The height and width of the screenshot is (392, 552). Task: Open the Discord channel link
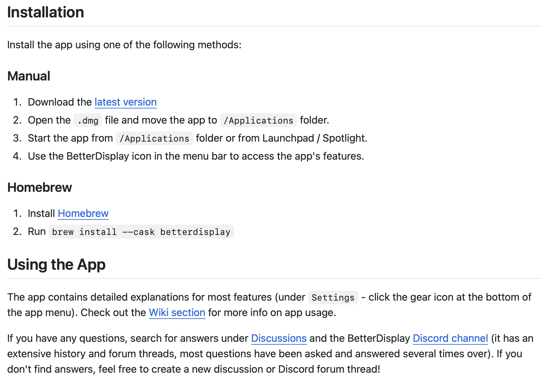[x=450, y=338]
